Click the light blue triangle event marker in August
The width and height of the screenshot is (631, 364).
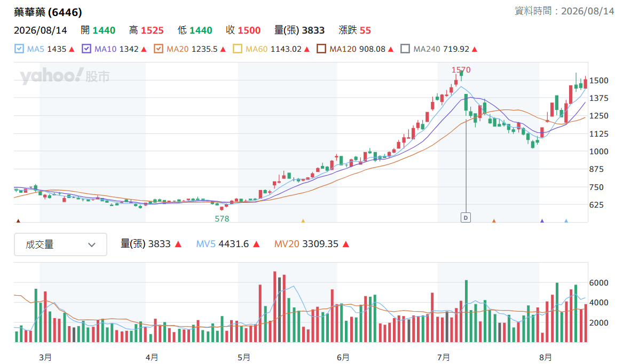point(566,221)
